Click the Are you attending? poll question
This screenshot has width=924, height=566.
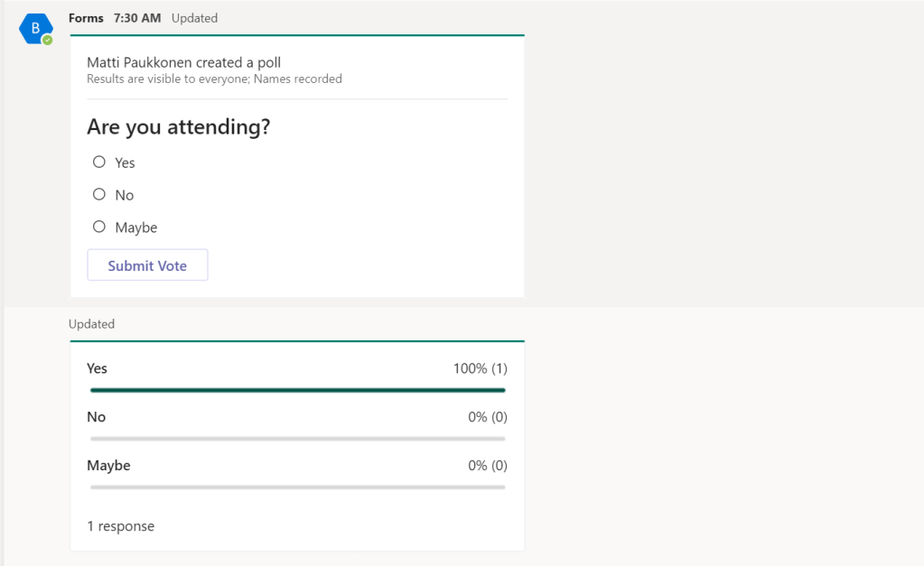[x=178, y=127]
